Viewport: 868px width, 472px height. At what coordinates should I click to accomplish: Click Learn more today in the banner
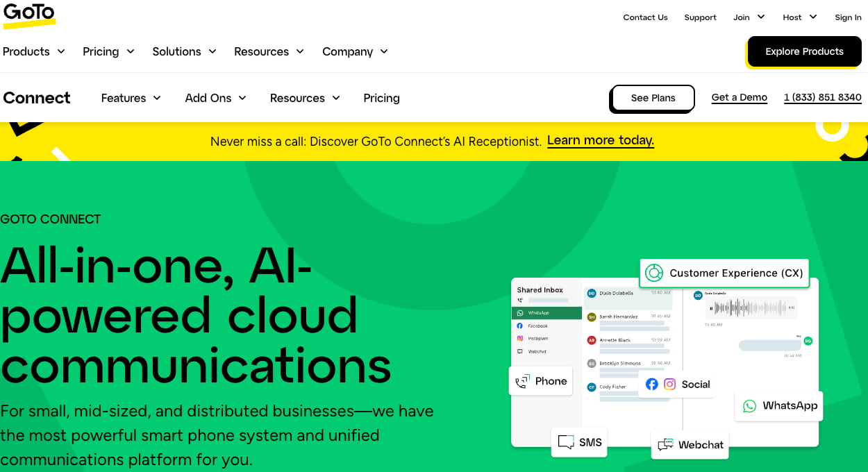tap(601, 140)
